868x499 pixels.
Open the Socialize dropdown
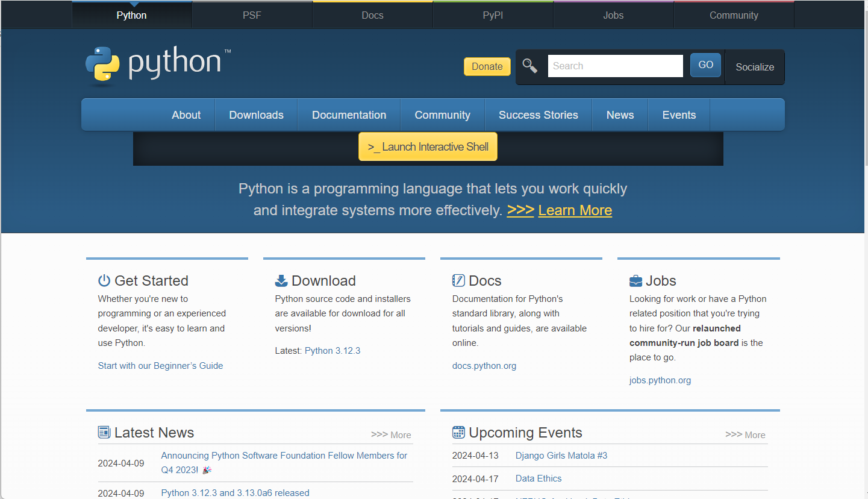(754, 67)
